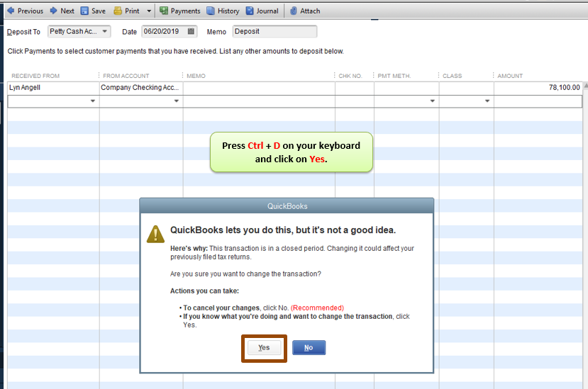Click the FROM ACCOUNT column header
Viewport: 588px width, 389px height.
(126, 76)
